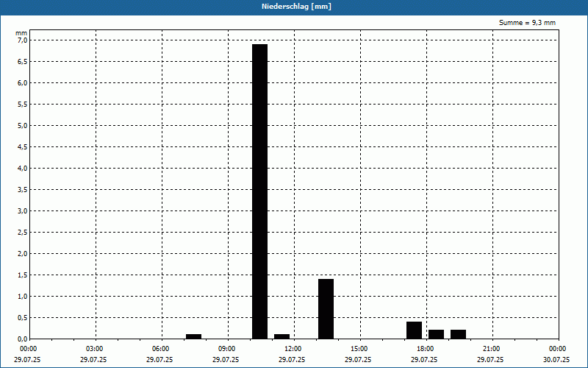Viewport: 588px width, 368px height.
Task: Click the 1.4 mm bar after 13:00
Action: click(x=326, y=308)
